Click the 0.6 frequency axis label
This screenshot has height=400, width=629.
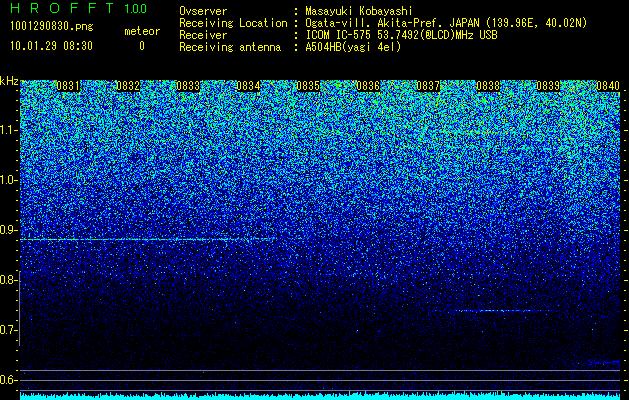pos(9,380)
